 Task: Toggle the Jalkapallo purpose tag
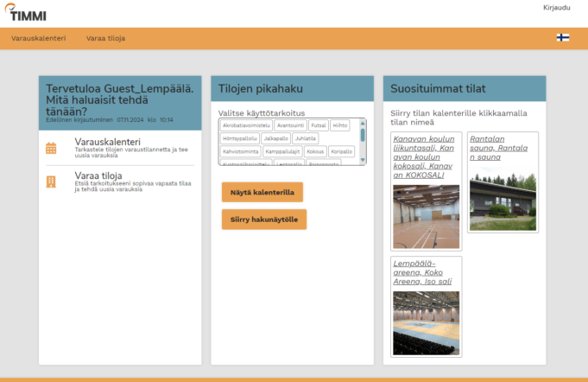tap(275, 138)
